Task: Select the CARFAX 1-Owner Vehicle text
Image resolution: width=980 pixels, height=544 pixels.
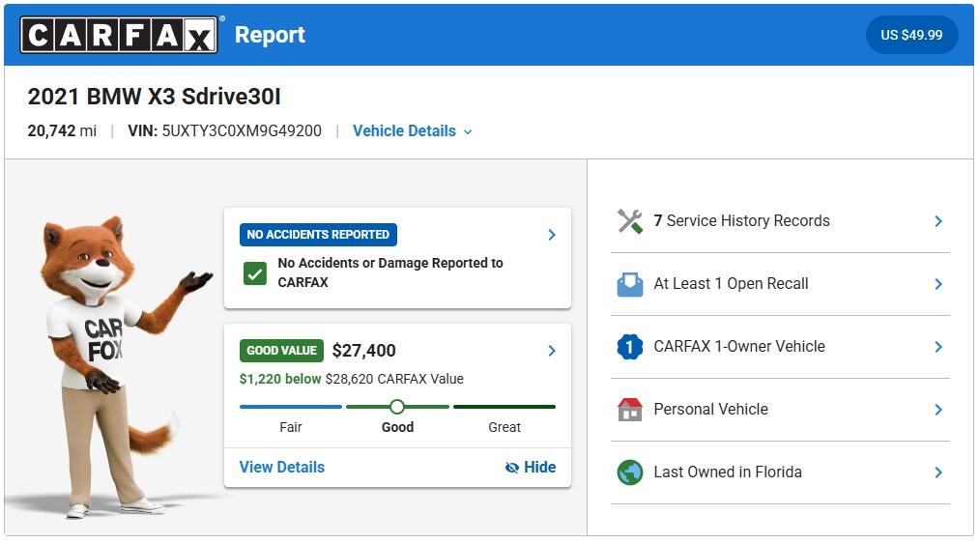Action: tap(739, 347)
